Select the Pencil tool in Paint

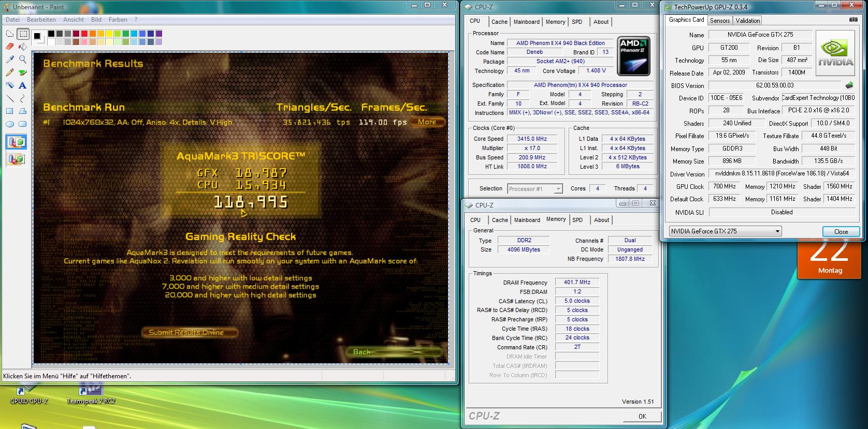click(10, 72)
